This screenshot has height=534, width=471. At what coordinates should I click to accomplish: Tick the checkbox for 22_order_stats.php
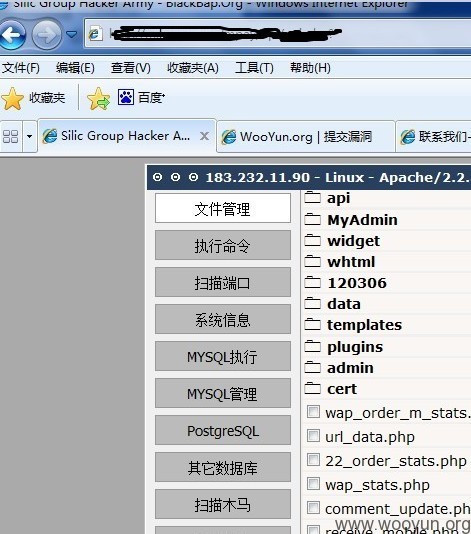313,460
